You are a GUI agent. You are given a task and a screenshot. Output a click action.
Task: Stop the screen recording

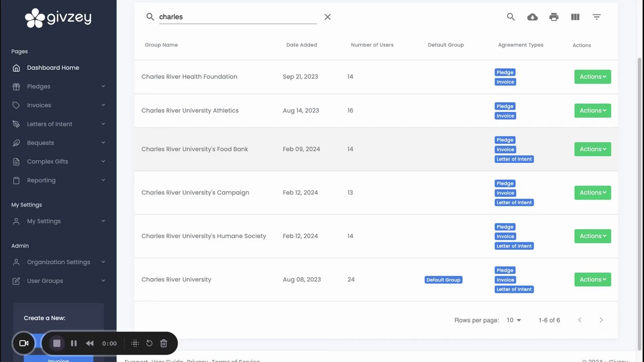pos(57,343)
